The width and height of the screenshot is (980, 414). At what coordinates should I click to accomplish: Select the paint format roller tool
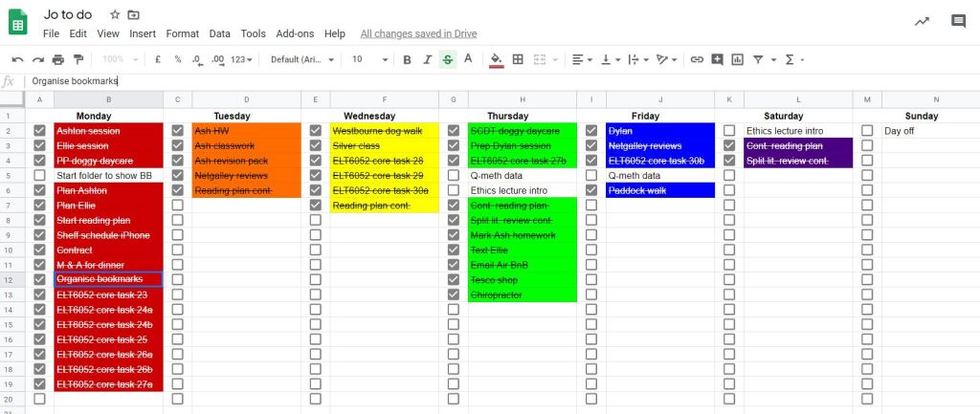[78, 59]
